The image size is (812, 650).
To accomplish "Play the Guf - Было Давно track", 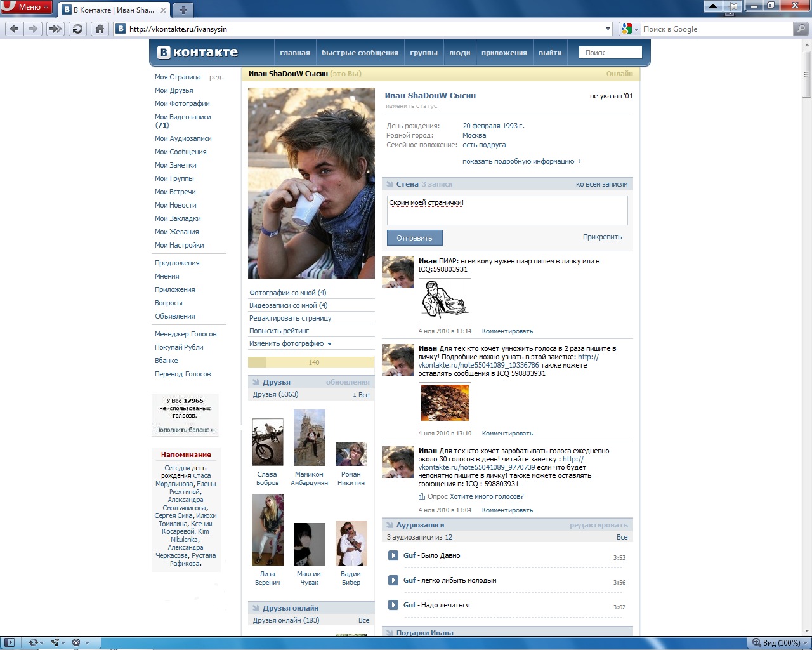I will pos(393,556).
